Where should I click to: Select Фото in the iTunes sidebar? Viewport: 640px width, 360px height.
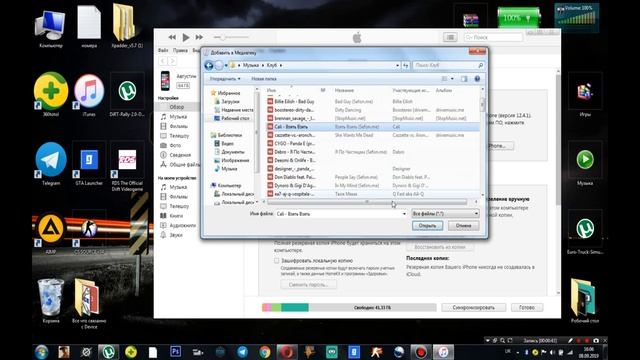(x=175, y=145)
